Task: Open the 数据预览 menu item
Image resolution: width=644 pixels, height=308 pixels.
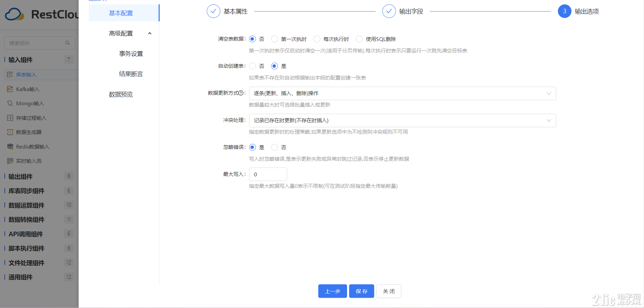Action: [121, 94]
